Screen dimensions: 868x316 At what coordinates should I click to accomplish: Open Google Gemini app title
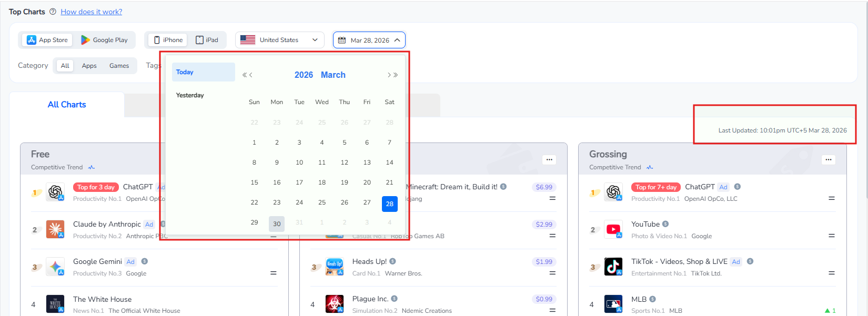[x=97, y=261]
